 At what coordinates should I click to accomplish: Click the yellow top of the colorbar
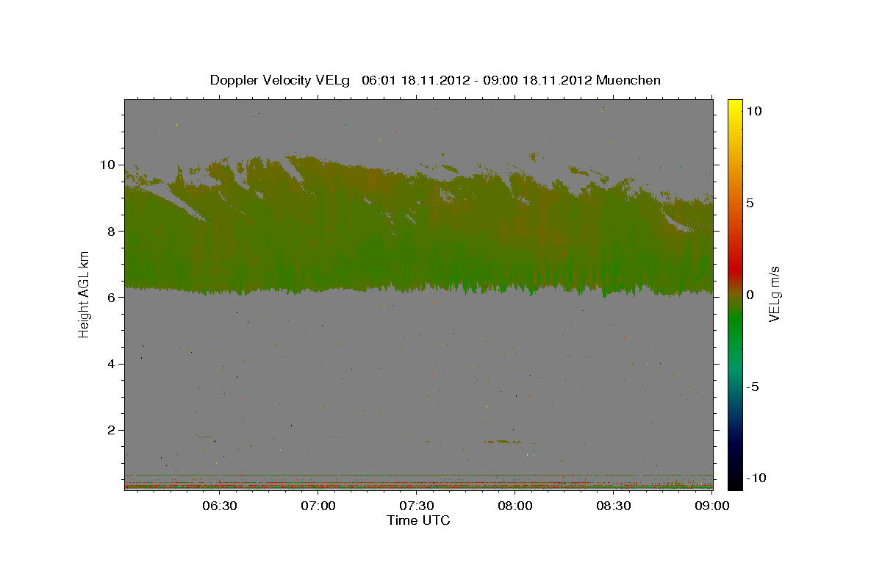click(x=735, y=107)
